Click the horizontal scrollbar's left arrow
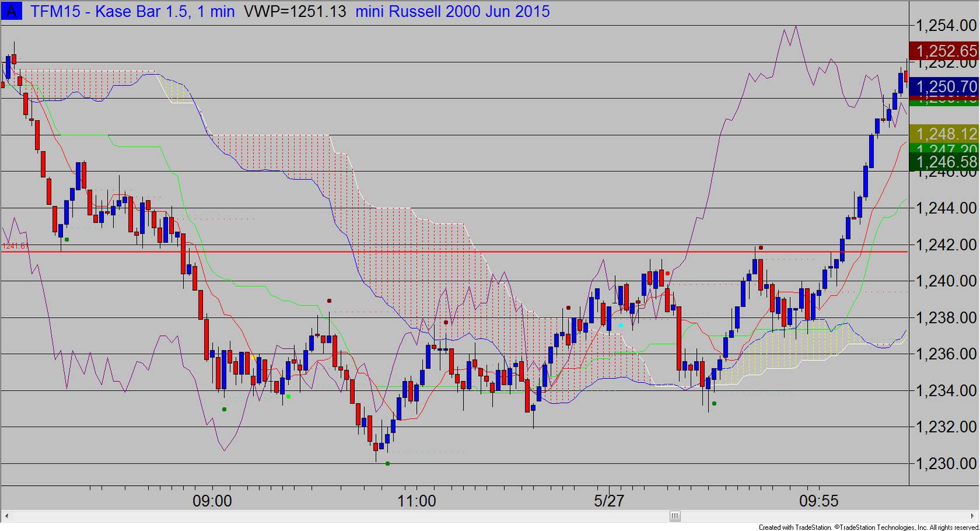This screenshot has height=531, width=980. point(6,516)
